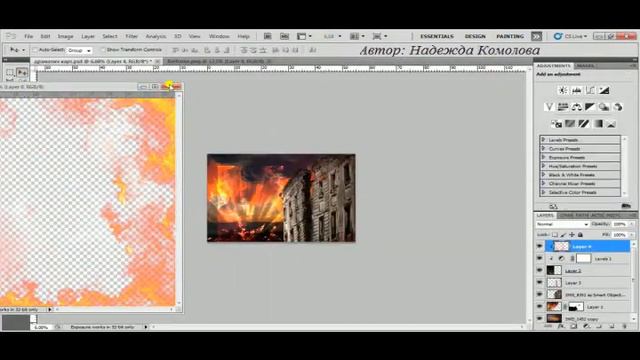Viewport: 640px width, 360px height.
Task: Click Add layer style fx icon
Action: pos(561,327)
